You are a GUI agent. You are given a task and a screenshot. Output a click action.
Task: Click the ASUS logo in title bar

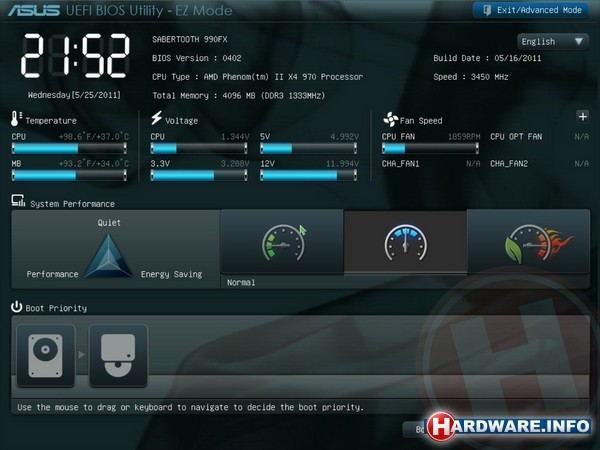34,11
